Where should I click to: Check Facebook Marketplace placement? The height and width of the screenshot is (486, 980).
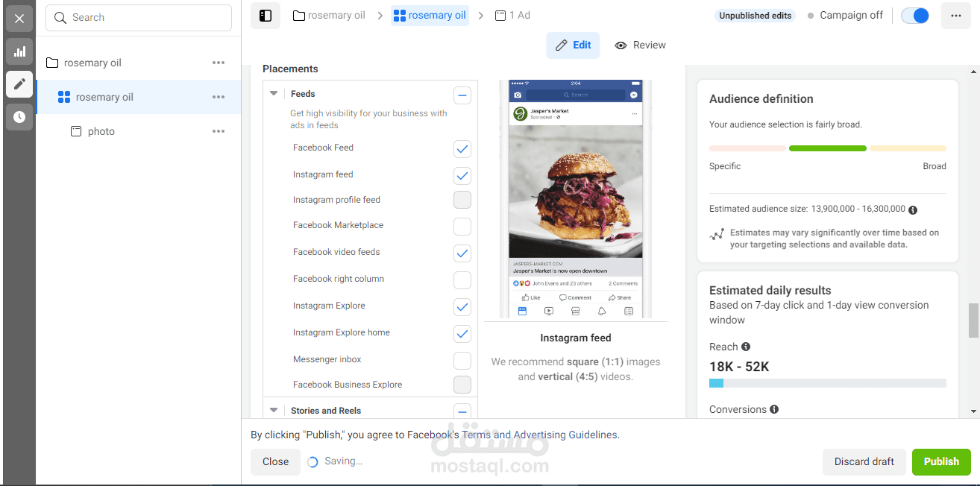point(462,227)
